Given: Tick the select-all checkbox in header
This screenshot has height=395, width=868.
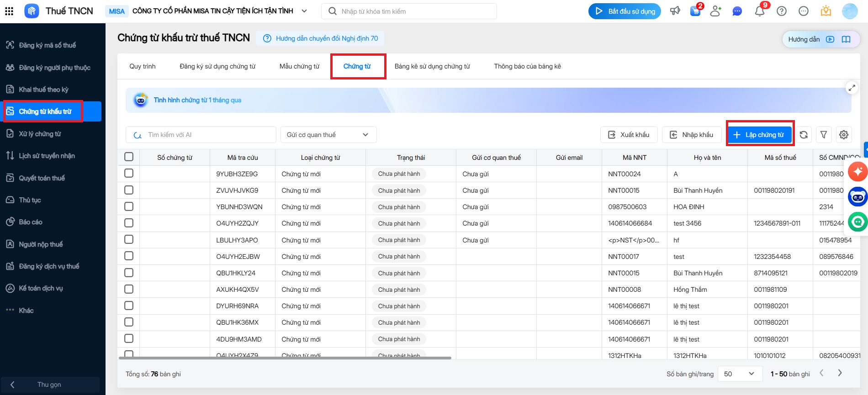Looking at the screenshot, I should point(129,157).
